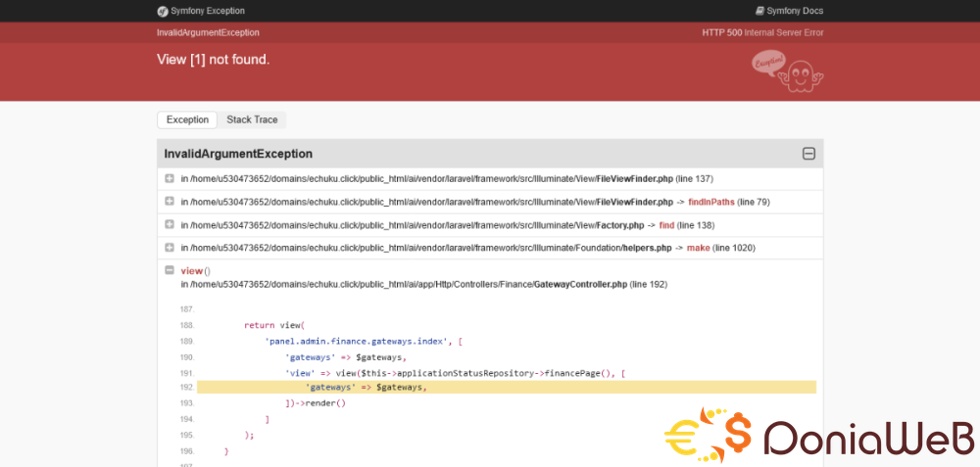Collapse the InvalidArgumentException panel with minus icon
The image size is (980, 467).
(808, 154)
